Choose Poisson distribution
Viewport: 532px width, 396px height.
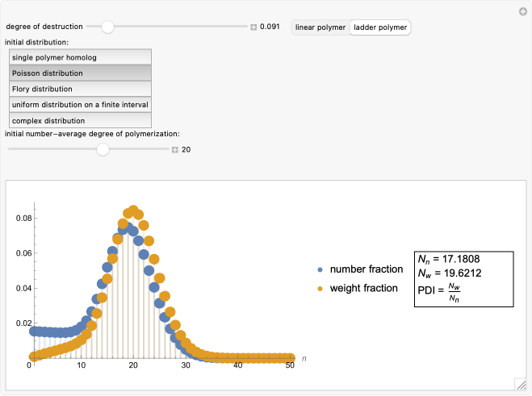(80, 73)
